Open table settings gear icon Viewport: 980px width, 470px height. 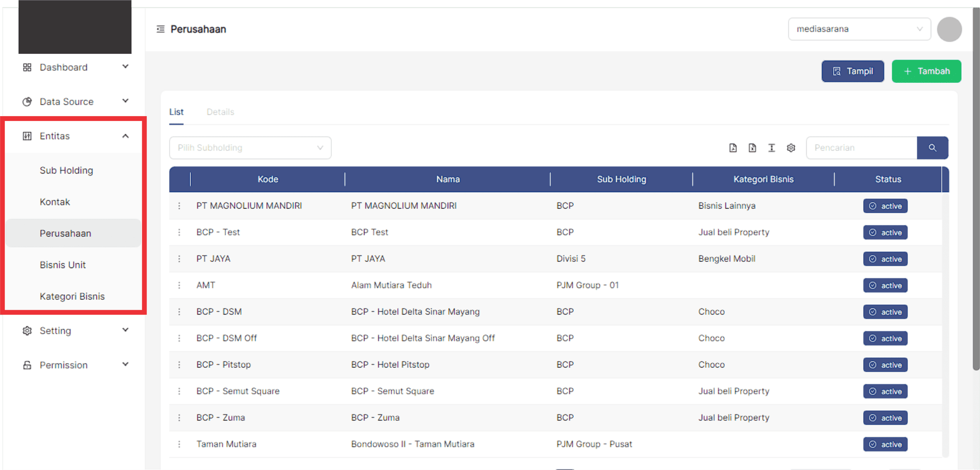791,148
